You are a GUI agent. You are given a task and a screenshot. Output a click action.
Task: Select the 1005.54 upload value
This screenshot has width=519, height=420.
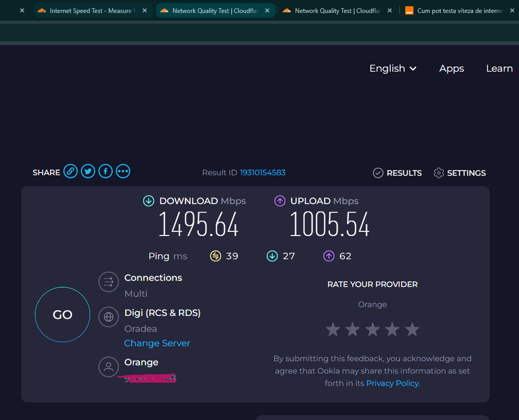329,225
